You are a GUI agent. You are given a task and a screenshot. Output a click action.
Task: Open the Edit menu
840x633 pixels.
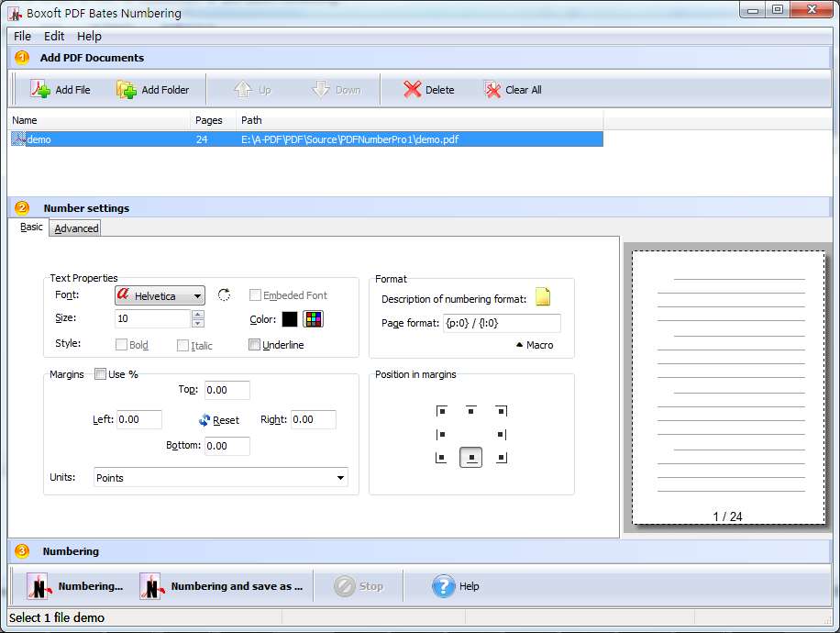54,37
